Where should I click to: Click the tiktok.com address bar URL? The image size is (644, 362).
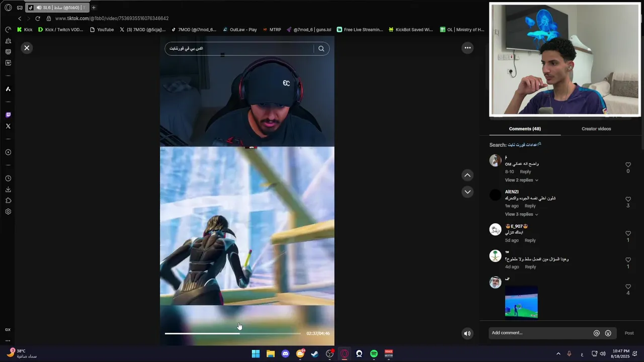(112, 19)
